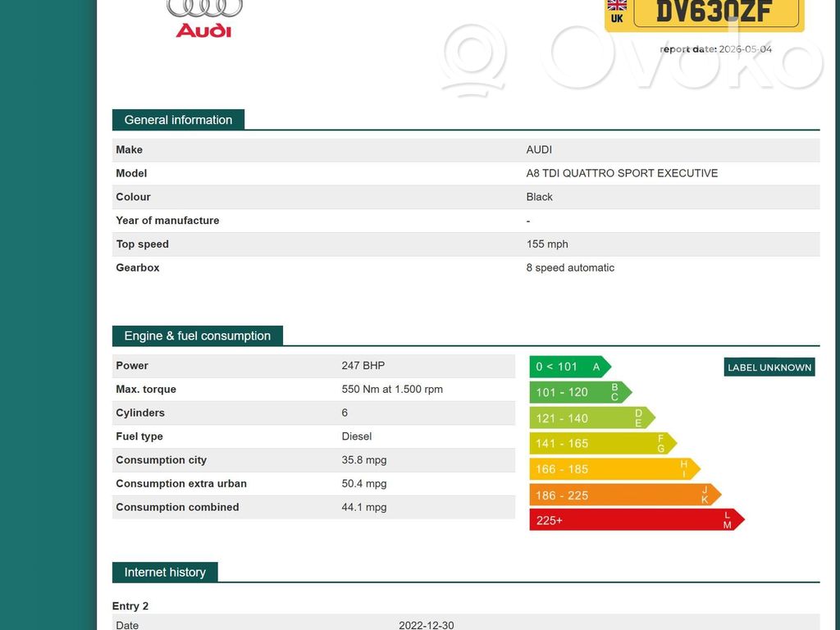Click the Max. torque label
Image resolution: width=840 pixels, height=630 pixels.
(x=146, y=390)
